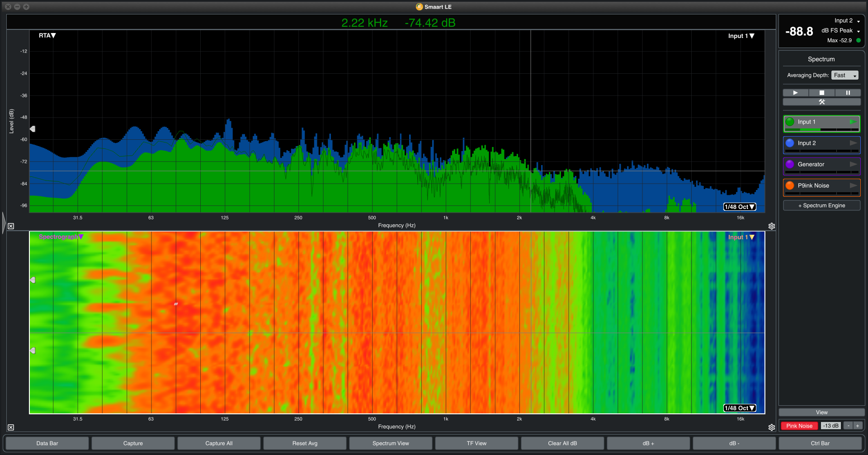Toggle the Input 1 engine run arrow
The height and width of the screenshot is (455, 868).
pos(853,122)
